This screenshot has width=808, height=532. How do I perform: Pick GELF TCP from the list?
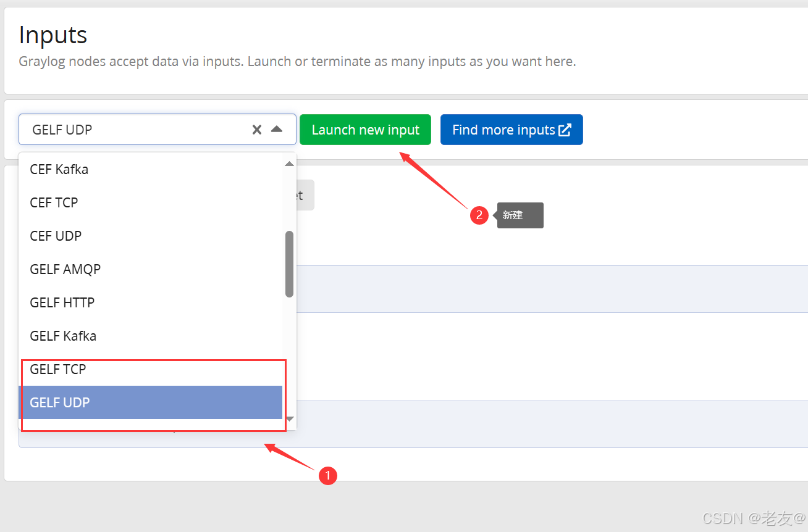[151, 369]
